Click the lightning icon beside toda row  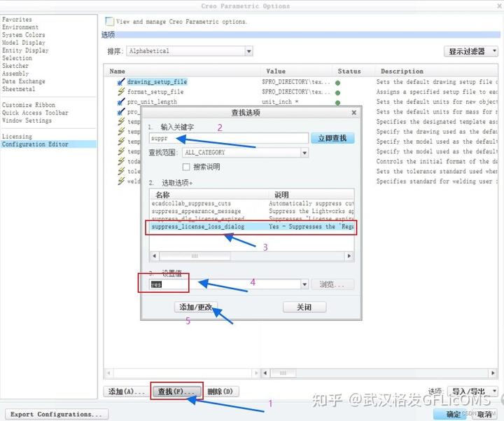121,161
